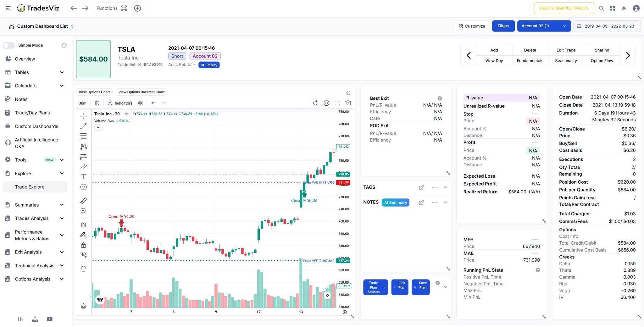The width and height of the screenshot is (644, 327).
Task: Go to the next trade arrow
Action: pyautogui.click(x=628, y=55)
